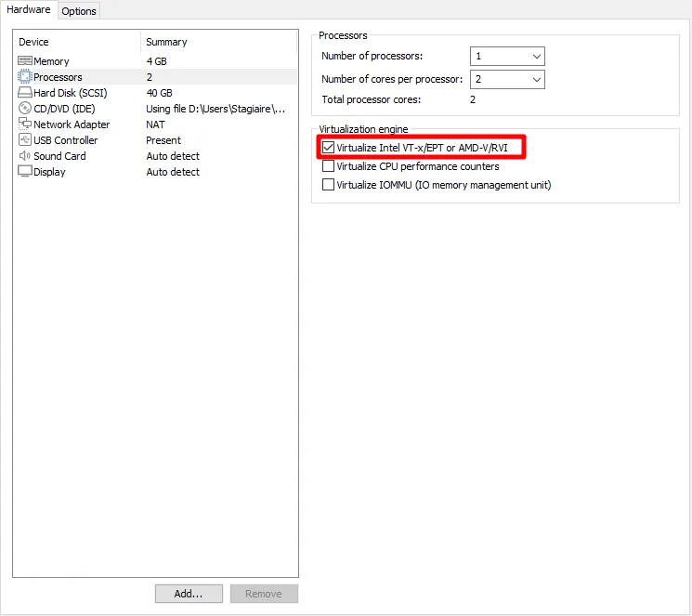Toggle Virtualize Intel VT-x/EPT or AMD-V/RVI
Image resolution: width=692 pixels, height=616 pixels.
tap(328, 148)
